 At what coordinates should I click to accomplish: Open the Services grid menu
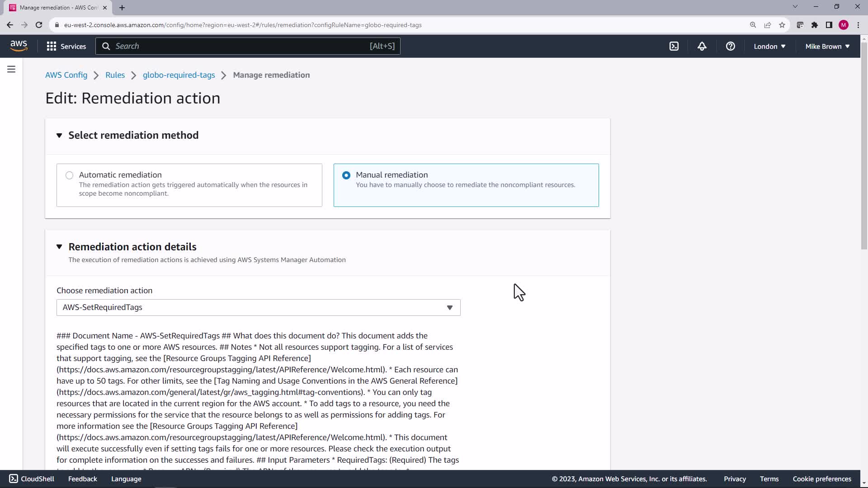tap(66, 46)
